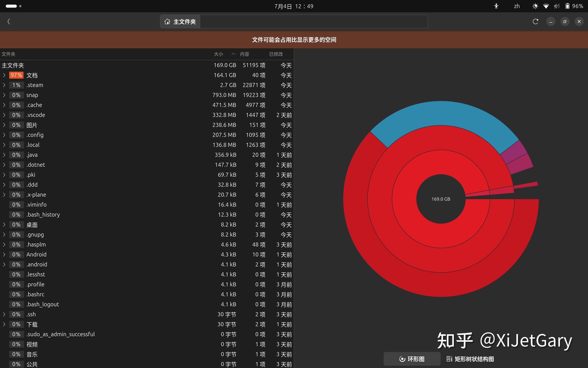
Task: Click the 1% usage bar for .steam
Action: 16,85
